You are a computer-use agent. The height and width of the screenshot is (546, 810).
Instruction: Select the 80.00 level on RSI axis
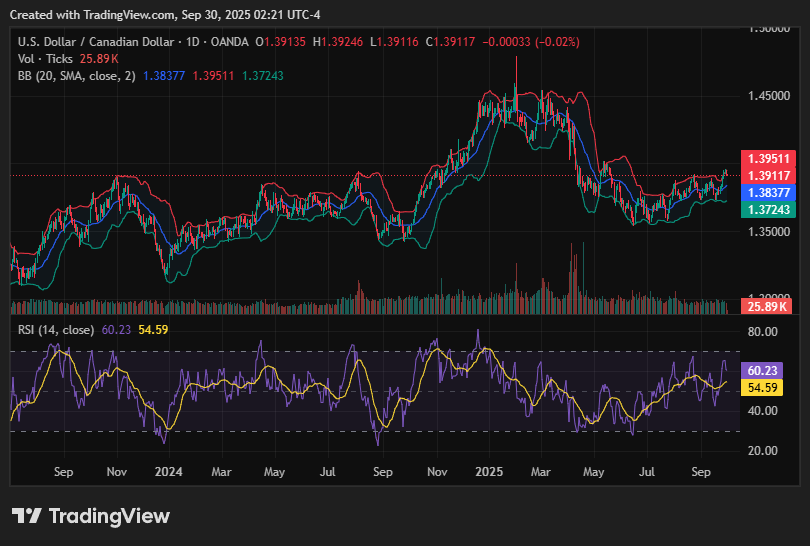[x=764, y=331]
